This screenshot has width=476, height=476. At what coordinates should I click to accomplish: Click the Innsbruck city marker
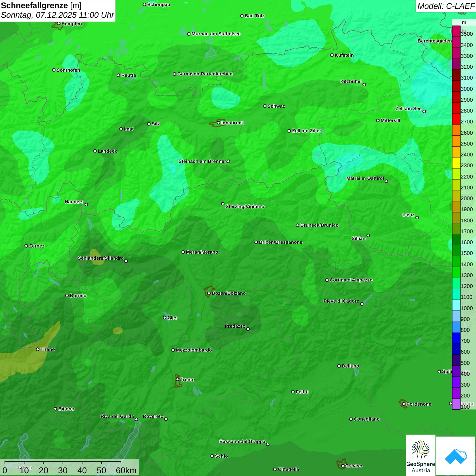tap(219, 123)
